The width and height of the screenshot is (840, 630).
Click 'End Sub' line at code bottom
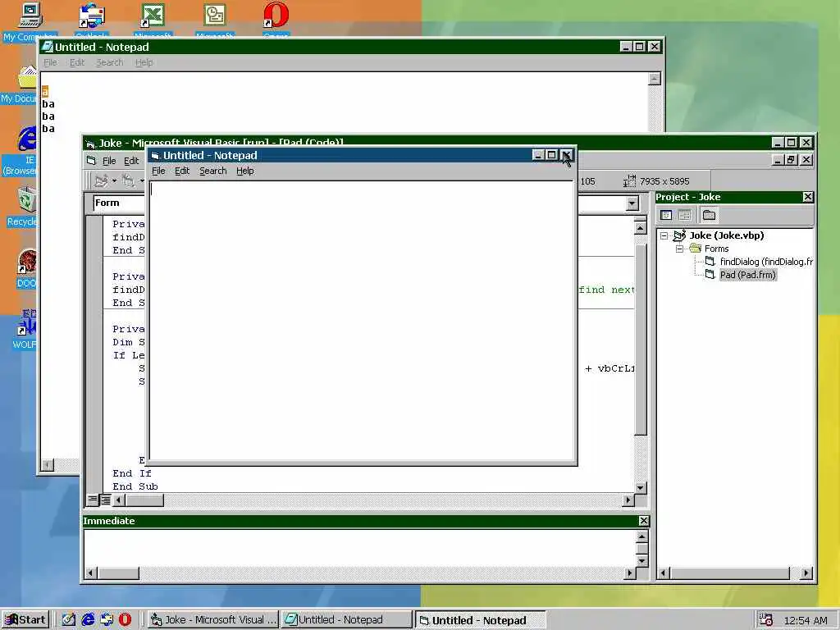click(135, 486)
